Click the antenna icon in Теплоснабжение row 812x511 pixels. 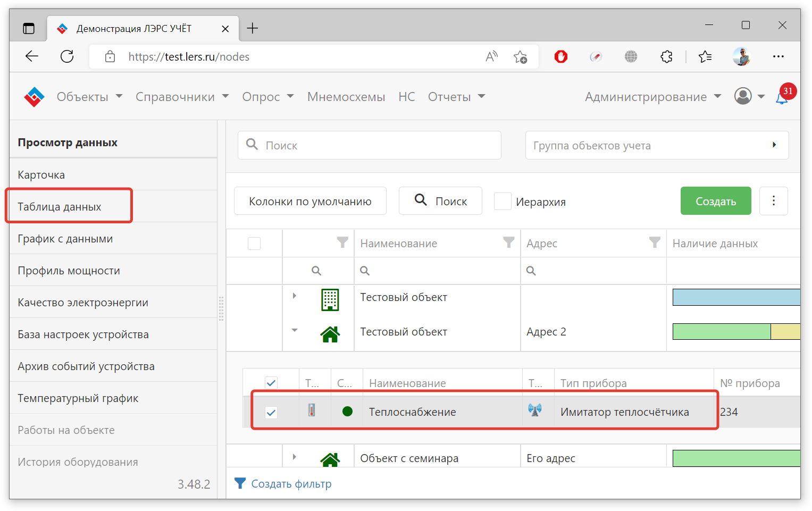point(535,411)
